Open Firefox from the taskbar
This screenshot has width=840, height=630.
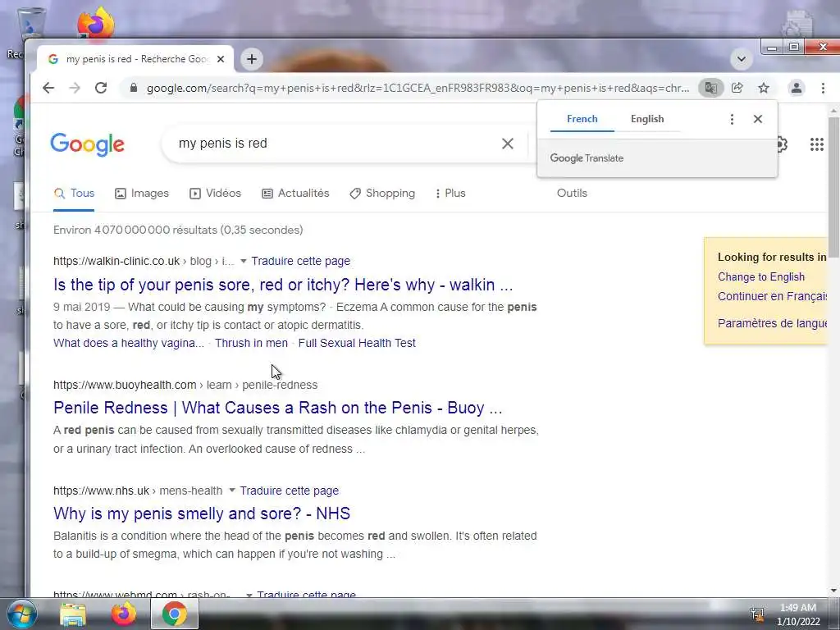pyautogui.click(x=123, y=614)
